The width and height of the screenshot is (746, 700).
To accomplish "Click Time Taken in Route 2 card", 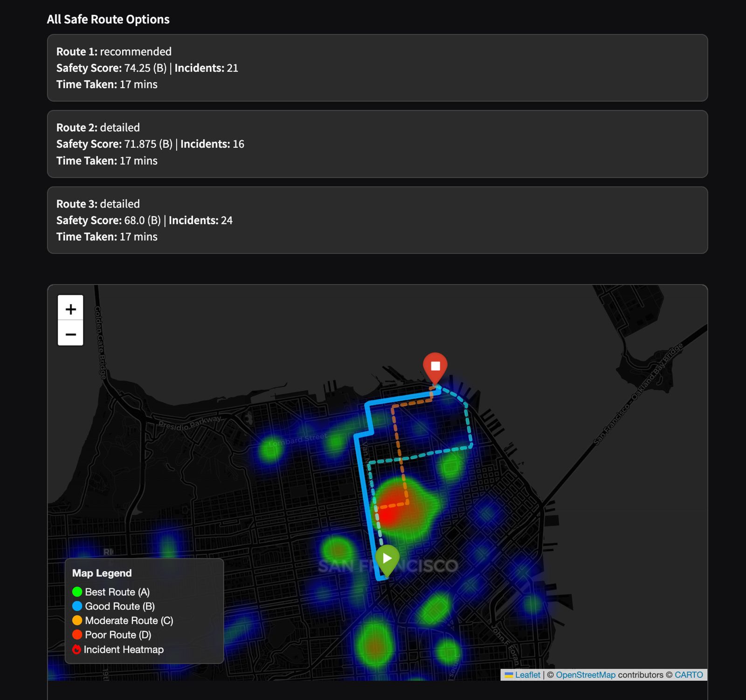I will pos(107,160).
